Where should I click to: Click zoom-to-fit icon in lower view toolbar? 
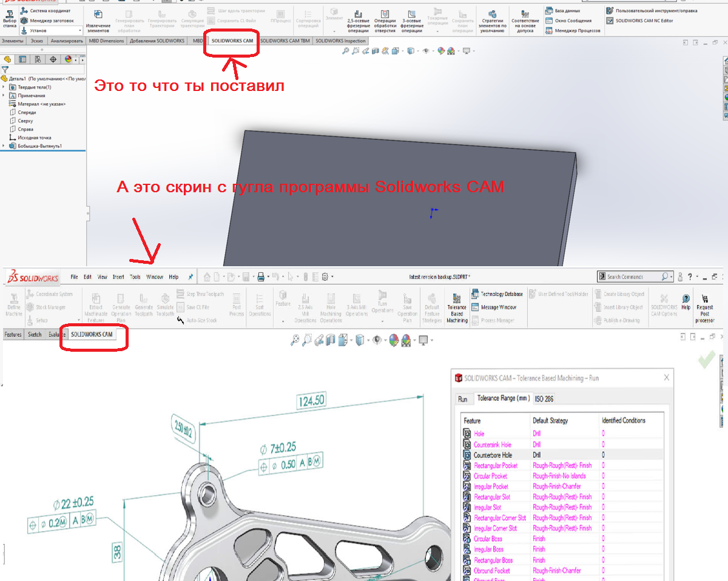[295, 341]
